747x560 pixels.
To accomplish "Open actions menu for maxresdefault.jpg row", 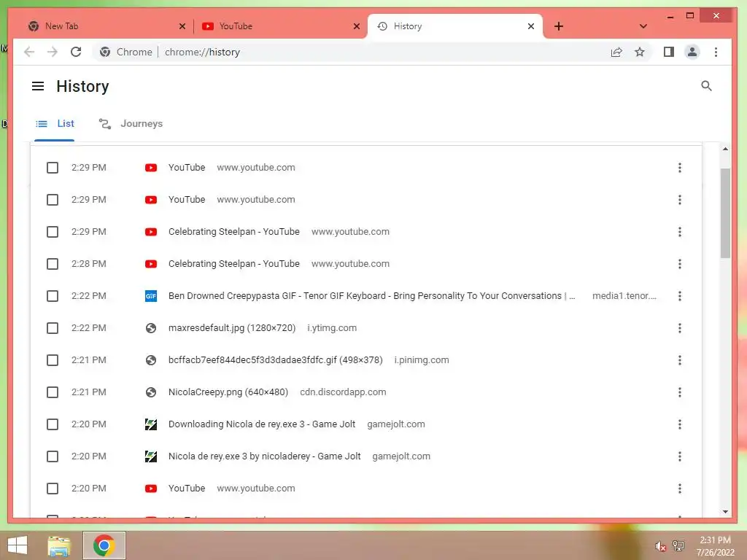I will 680,328.
